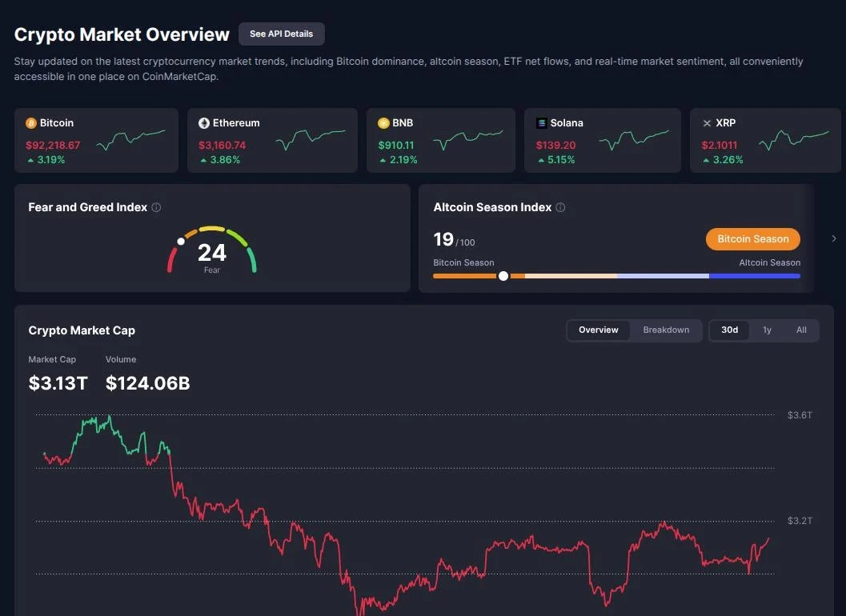Image resolution: width=846 pixels, height=616 pixels.
Task: Click the Altcoin Season Index slider handle
Action: [x=503, y=276]
